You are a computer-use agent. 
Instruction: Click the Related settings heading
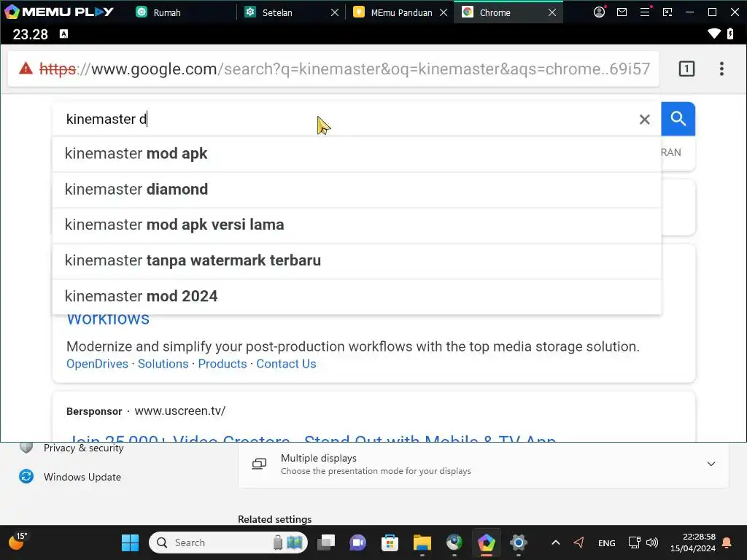274,519
